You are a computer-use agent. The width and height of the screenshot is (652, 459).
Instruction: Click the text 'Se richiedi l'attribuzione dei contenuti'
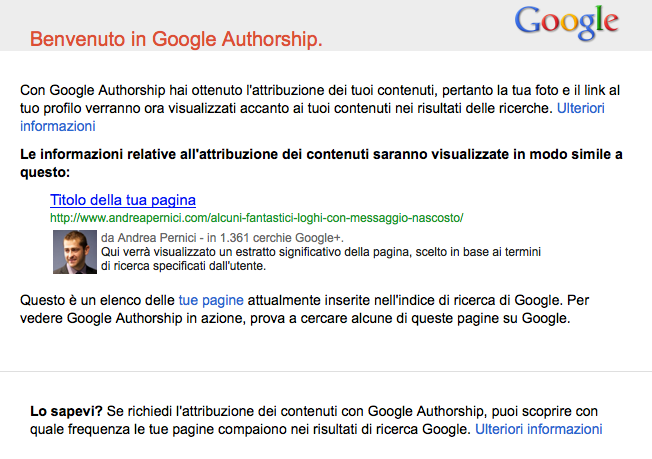pyautogui.click(x=237, y=410)
